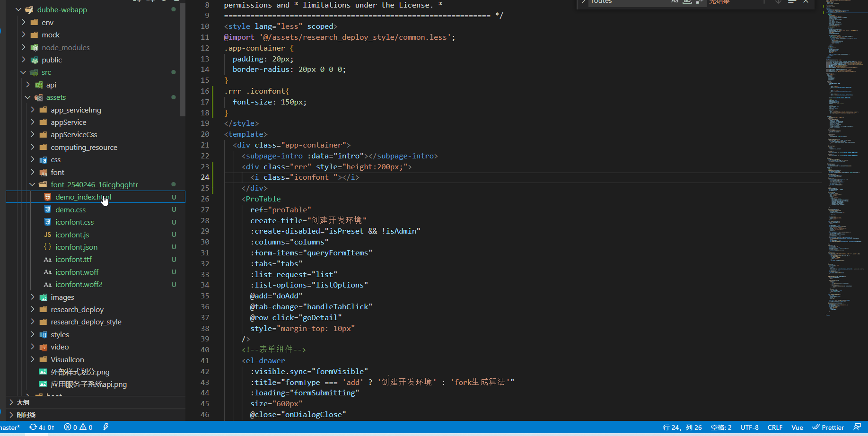Open Find in Selection icon in search widget
The width and height of the screenshot is (868, 436).
coord(791,2)
